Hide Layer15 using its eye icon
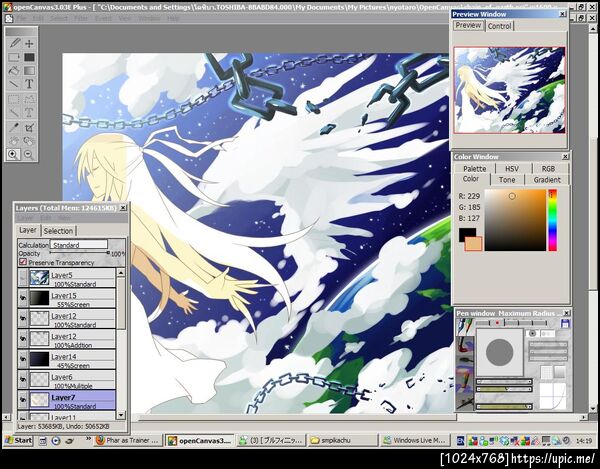 [x=23, y=298]
